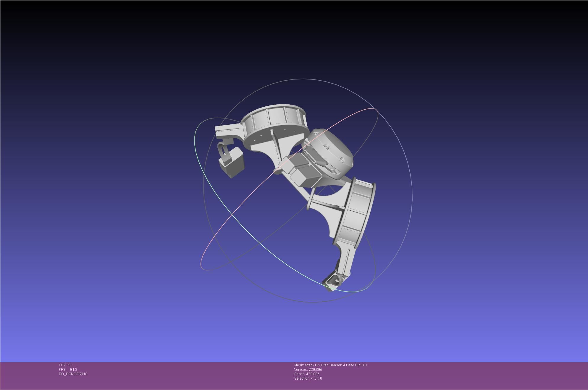Click the Faces: 479,806 count

coord(307,374)
